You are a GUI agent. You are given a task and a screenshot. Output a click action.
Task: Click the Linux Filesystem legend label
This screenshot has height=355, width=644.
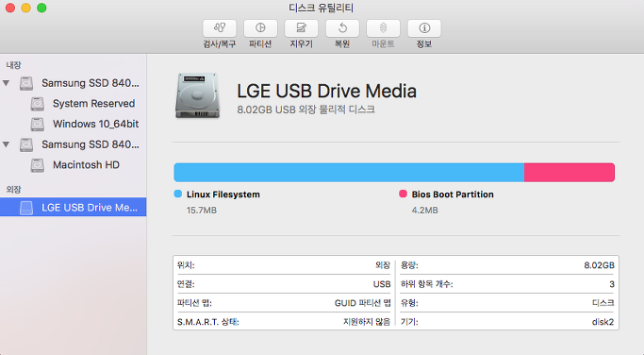click(223, 194)
